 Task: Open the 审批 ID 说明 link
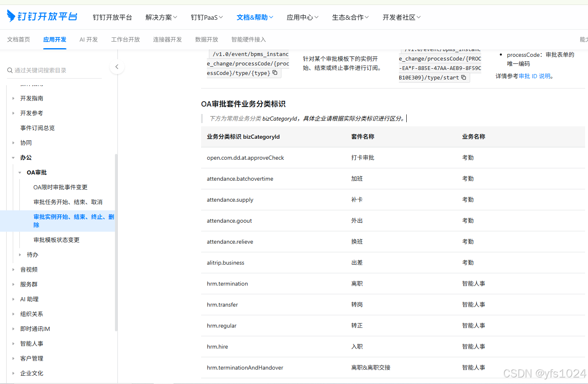point(534,76)
